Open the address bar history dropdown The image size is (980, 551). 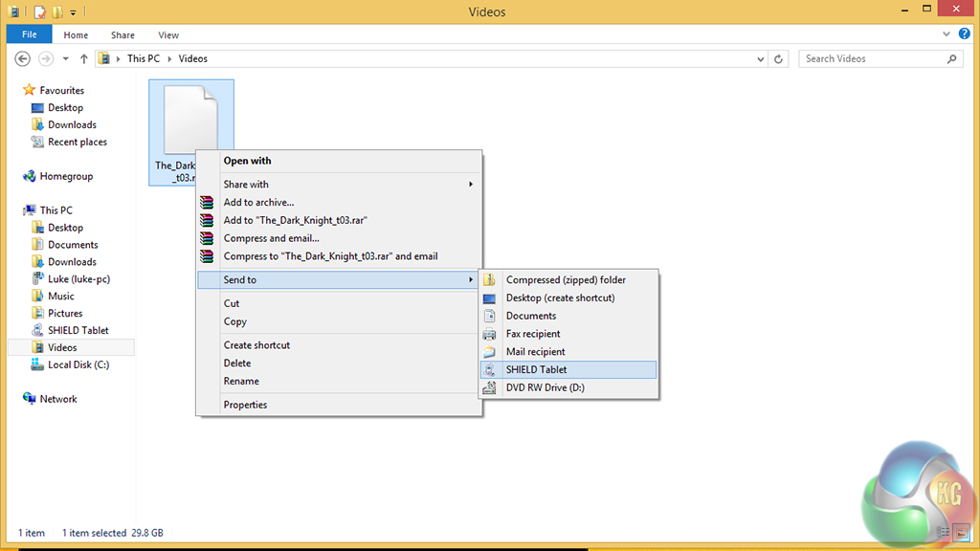761,58
